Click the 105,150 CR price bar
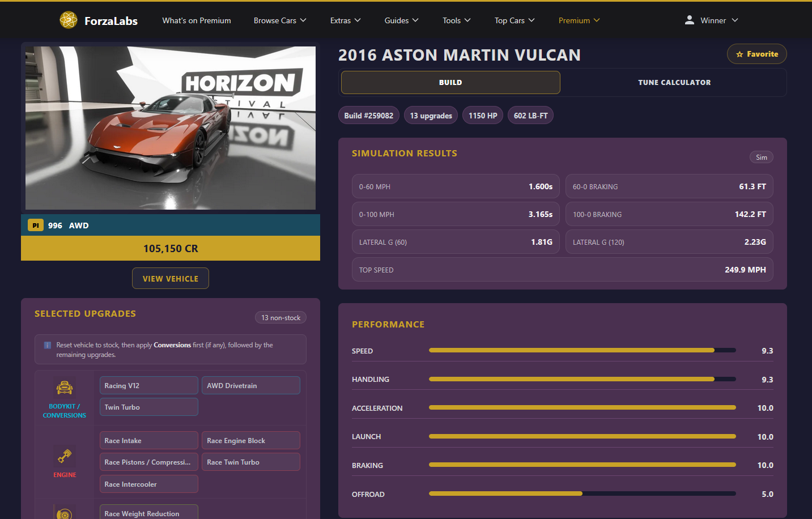Viewport: 812px width, 519px height. point(171,248)
